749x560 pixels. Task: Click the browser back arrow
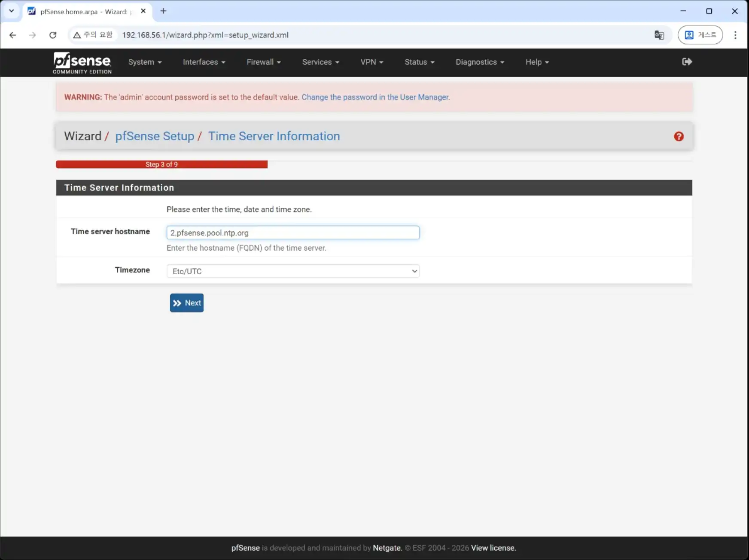click(x=13, y=35)
